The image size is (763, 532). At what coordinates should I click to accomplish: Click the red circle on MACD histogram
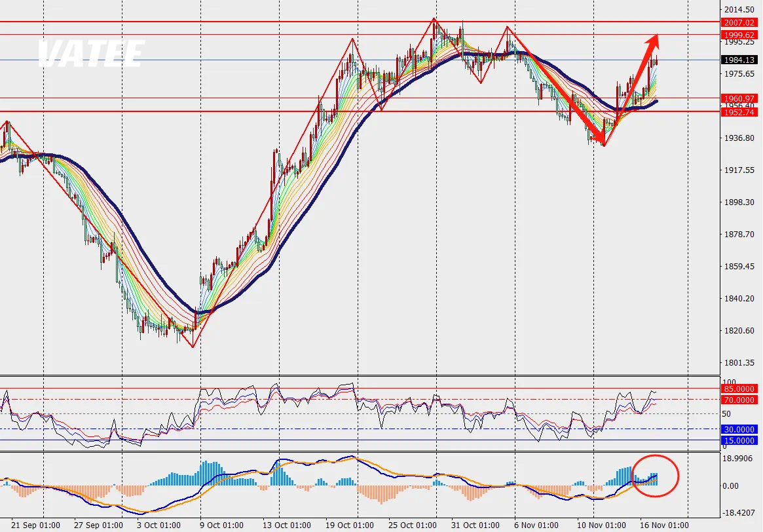(x=656, y=476)
